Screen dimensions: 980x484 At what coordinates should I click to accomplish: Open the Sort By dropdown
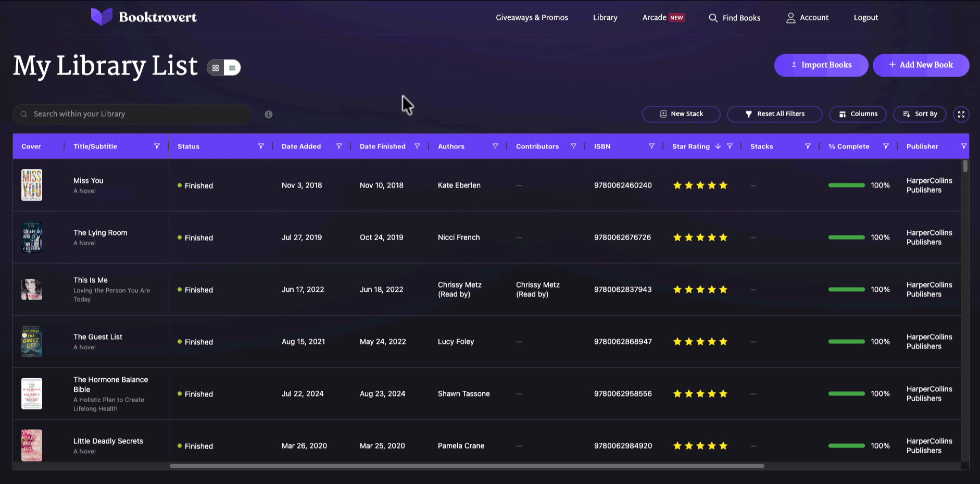[x=920, y=114]
